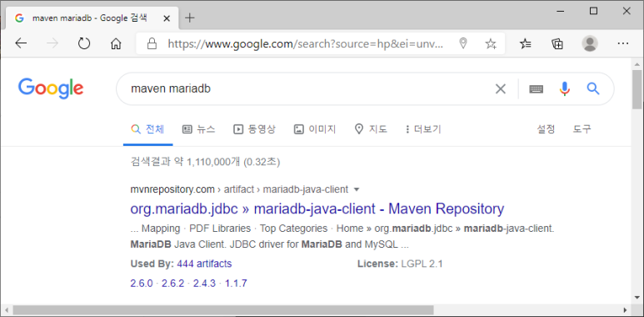The image size is (644, 317).
Task: Open the browser home page
Action: pos(117,43)
